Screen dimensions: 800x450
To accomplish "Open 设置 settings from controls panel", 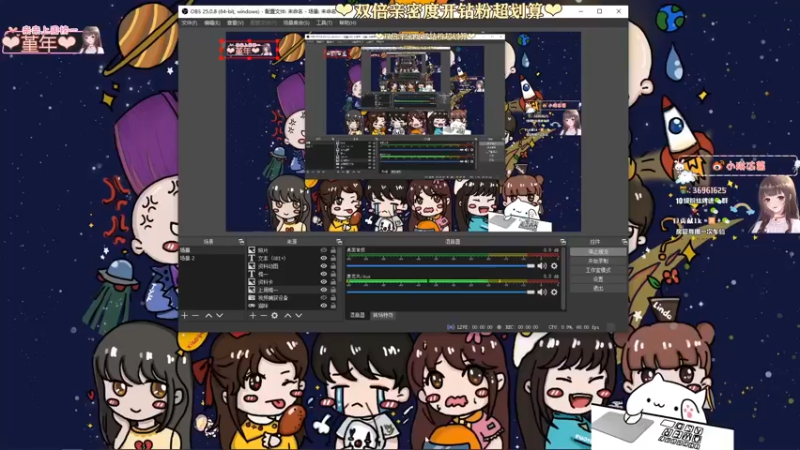I will coord(598,280).
